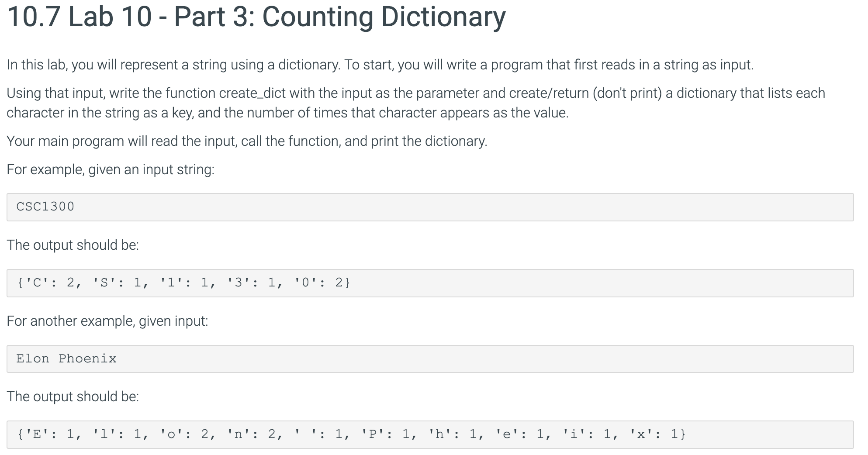Click the heading 10.7 Lab 10 - Part 3
The image size is (868, 455).
pyautogui.click(x=253, y=17)
